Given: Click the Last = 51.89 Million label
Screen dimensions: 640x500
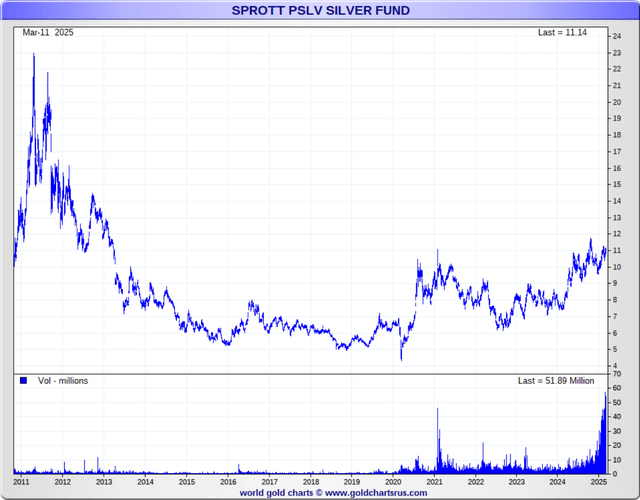Looking at the screenshot, I should click(x=556, y=381).
